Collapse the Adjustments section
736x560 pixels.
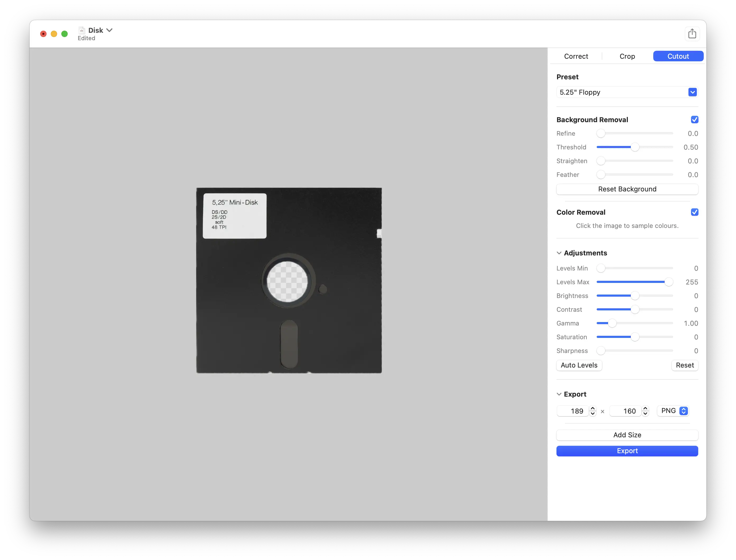tap(559, 253)
